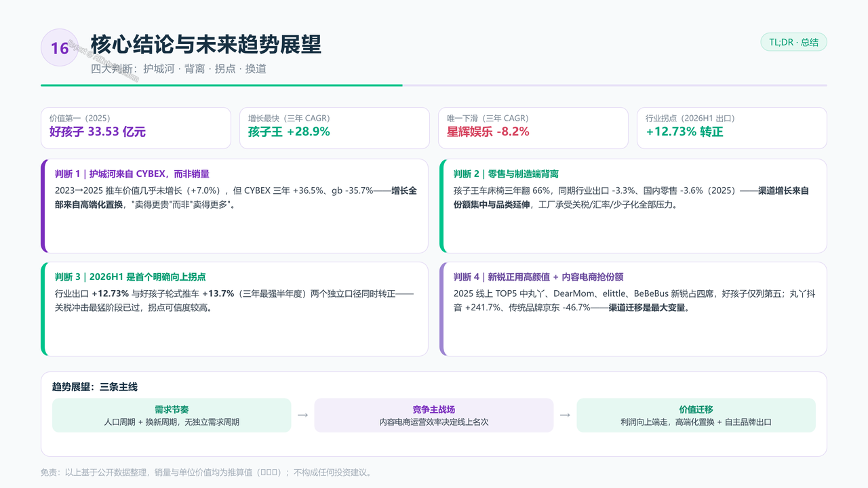This screenshot has width=868, height=488.
Task: Click the label 唯一下滑（三年 CAGR）
Action: click(x=488, y=118)
